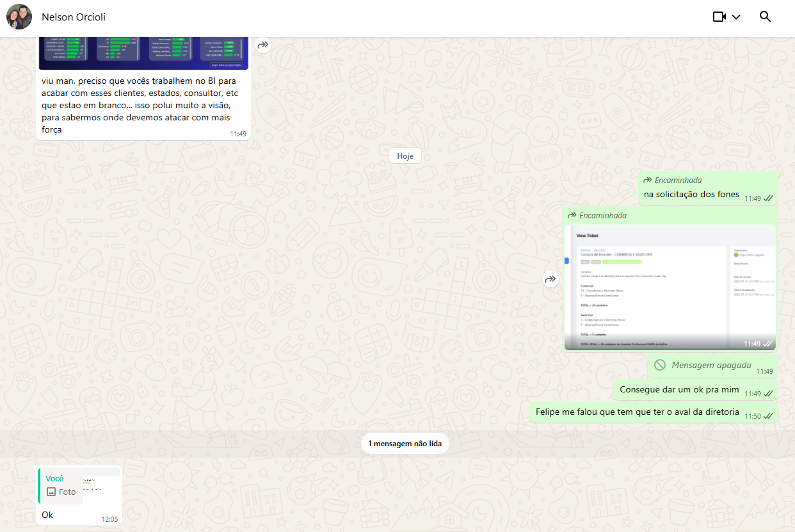Click the 'aval da diretoria' message
This screenshot has height=532, width=795.
[637, 412]
